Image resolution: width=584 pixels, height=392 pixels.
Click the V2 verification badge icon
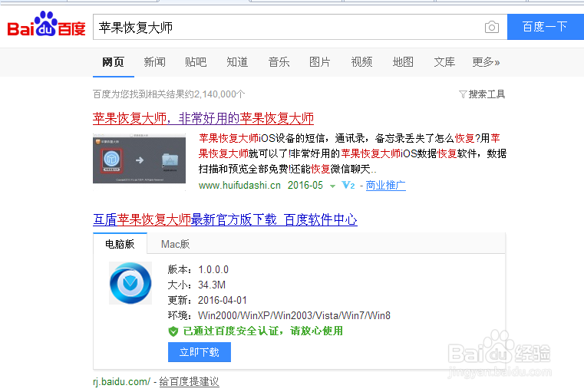pos(348,185)
